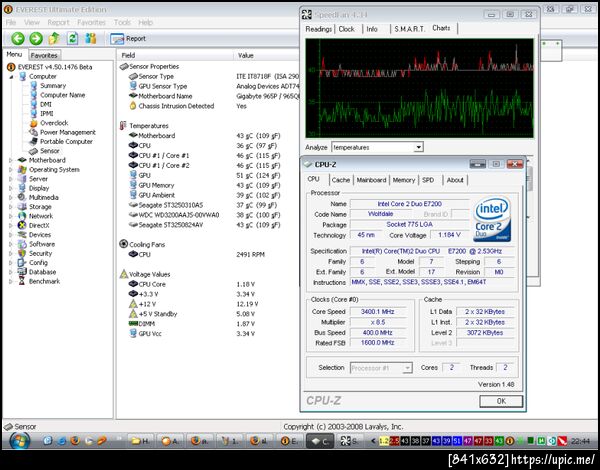Click the green Forward arrow in EVEREST toolbar
600x470 pixels.
36,38
